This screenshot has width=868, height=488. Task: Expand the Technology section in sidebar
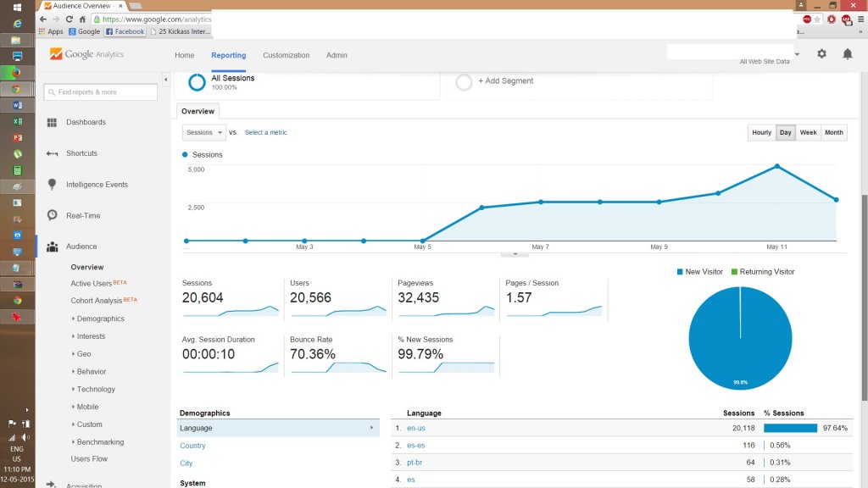(96, 389)
